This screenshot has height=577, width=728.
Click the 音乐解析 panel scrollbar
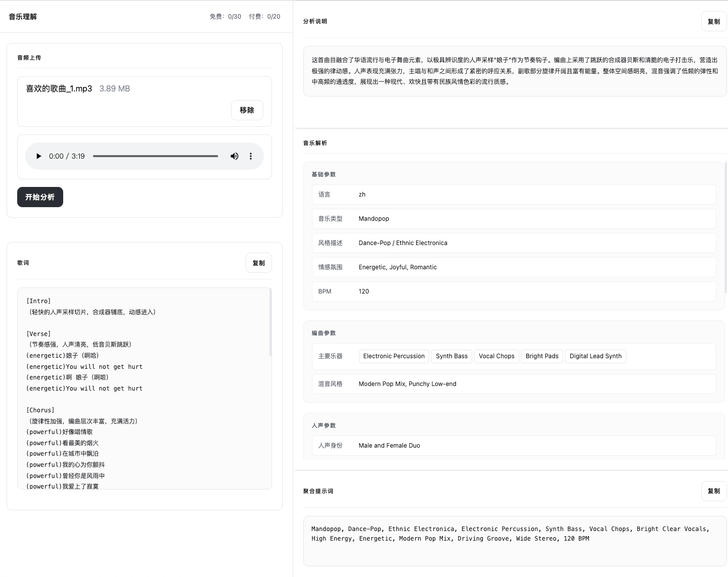725,227
